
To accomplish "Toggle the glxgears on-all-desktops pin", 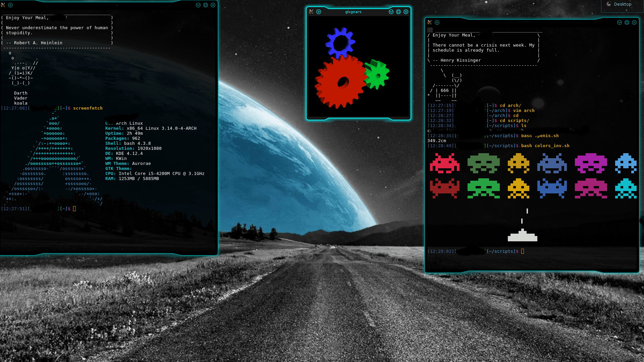I will point(319,12).
